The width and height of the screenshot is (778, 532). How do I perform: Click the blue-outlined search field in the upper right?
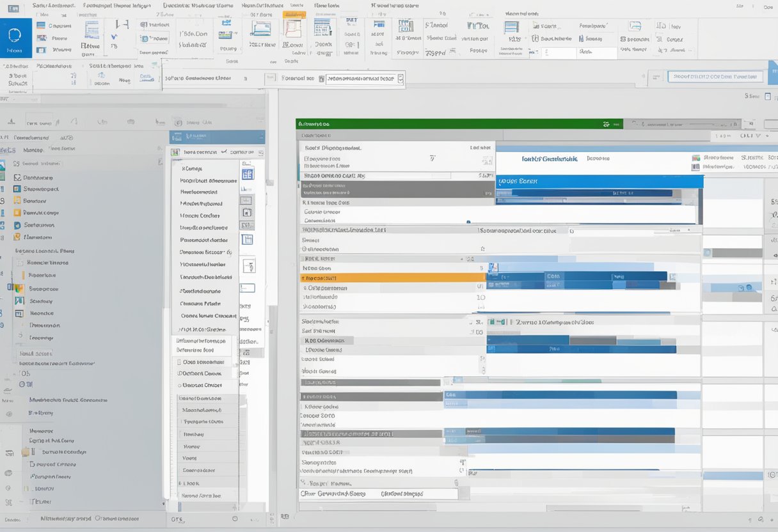coord(715,77)
